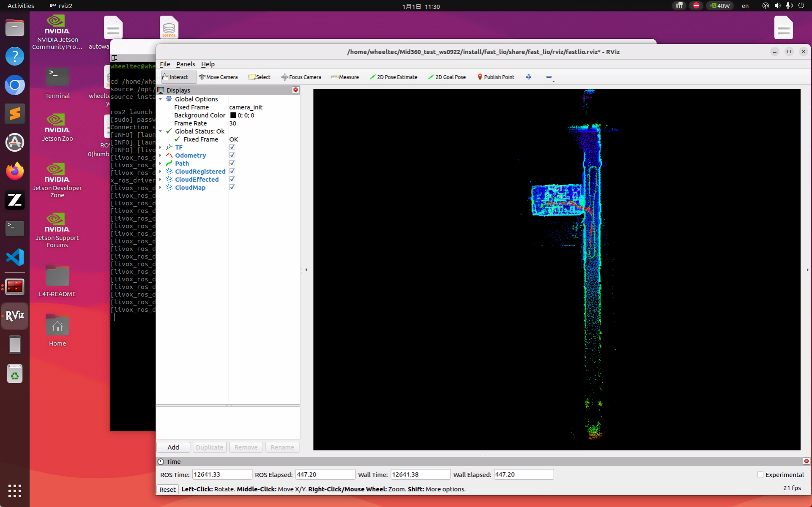The height and width of the screenshot is (507, 812).
Task: Open Visual Studio Code from dock
Action: click(15, 257)
